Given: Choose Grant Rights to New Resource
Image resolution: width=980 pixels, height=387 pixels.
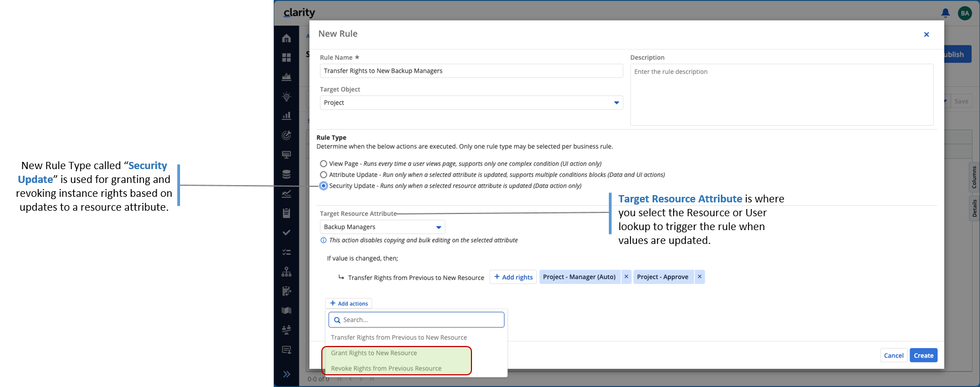Looking at the screenshot, I should pos(374,353).
